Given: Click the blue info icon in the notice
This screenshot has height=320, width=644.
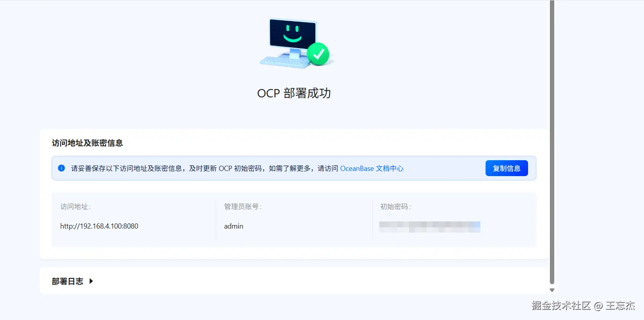Looking at the screenshot, I should [62, 168].
